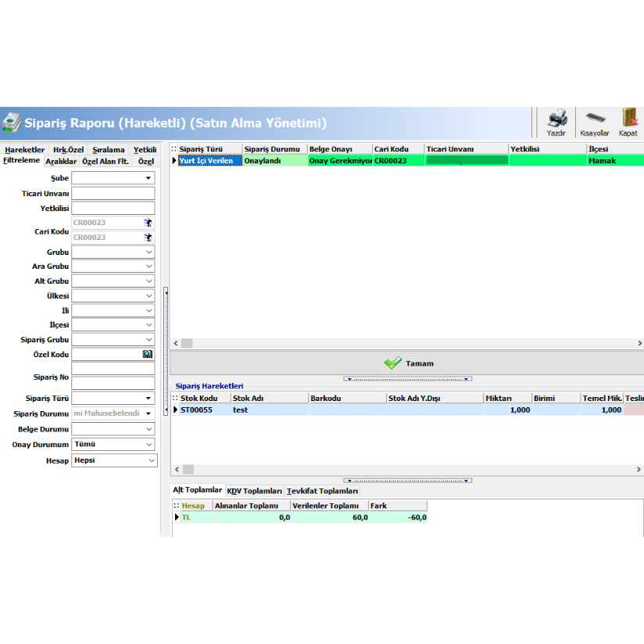Click the Cari Kodu lookup icon
The width and height of the screenshot is (644, 644).
pyautogui.click(x=148, y=222)
